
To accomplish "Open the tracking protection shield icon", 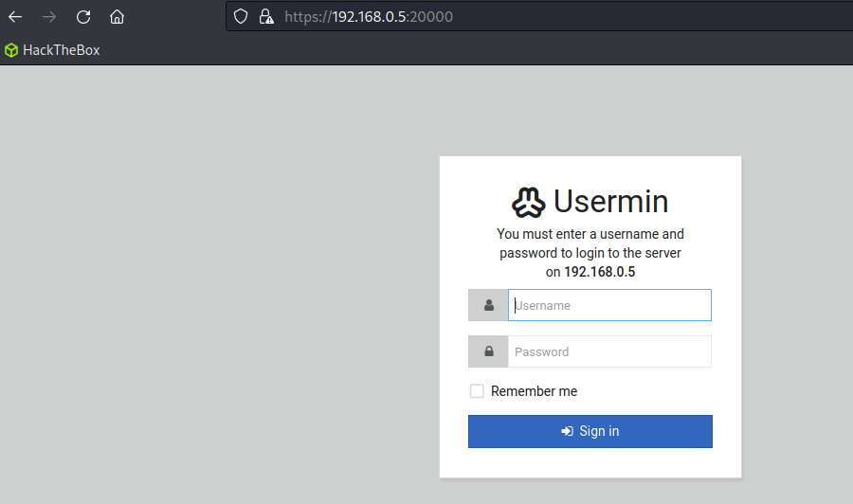I will pyautogui.click(x=241, y=16).
